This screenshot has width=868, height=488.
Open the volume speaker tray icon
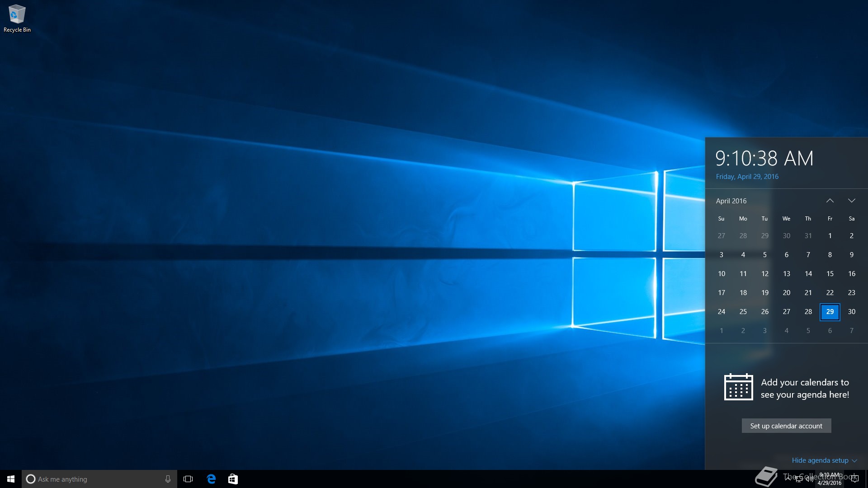tap(810, 479)
